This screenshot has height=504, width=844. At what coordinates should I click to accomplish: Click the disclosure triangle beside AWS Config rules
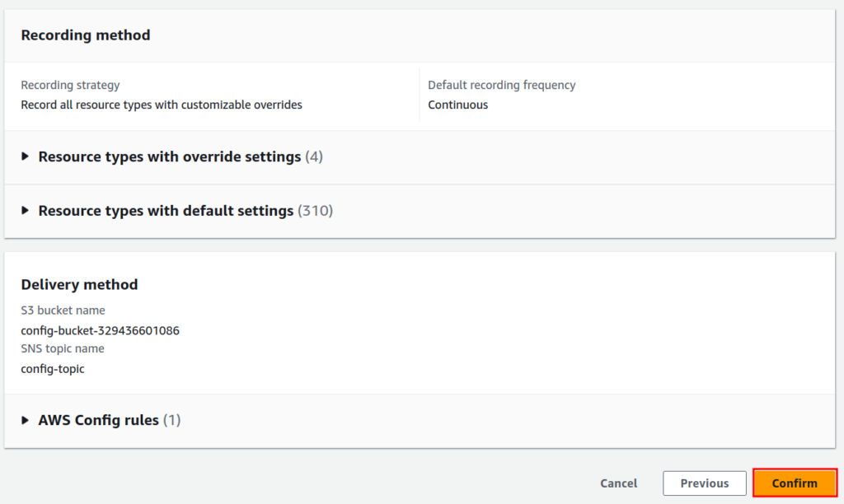point(24,420)
